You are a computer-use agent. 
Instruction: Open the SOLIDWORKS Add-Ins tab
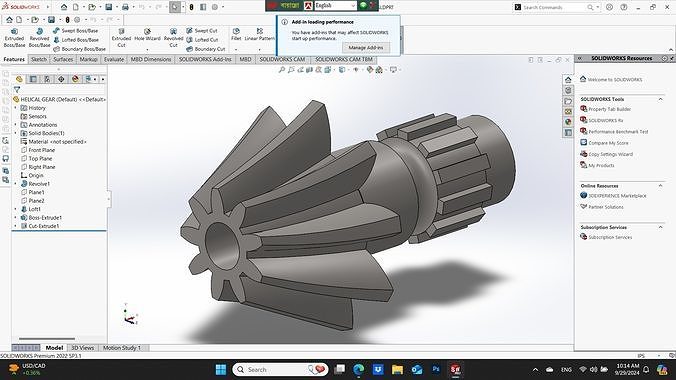205,60
